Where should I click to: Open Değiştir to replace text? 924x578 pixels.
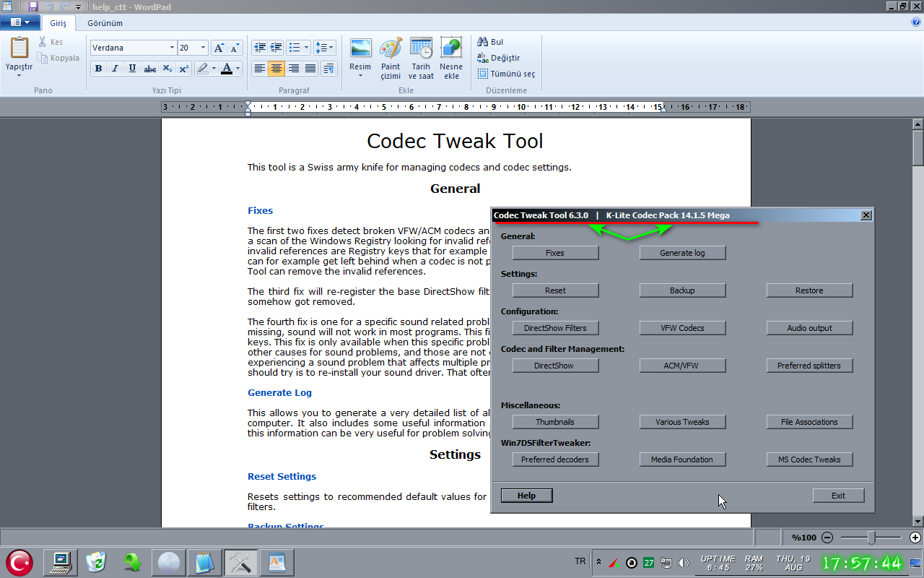click(498, 58)
